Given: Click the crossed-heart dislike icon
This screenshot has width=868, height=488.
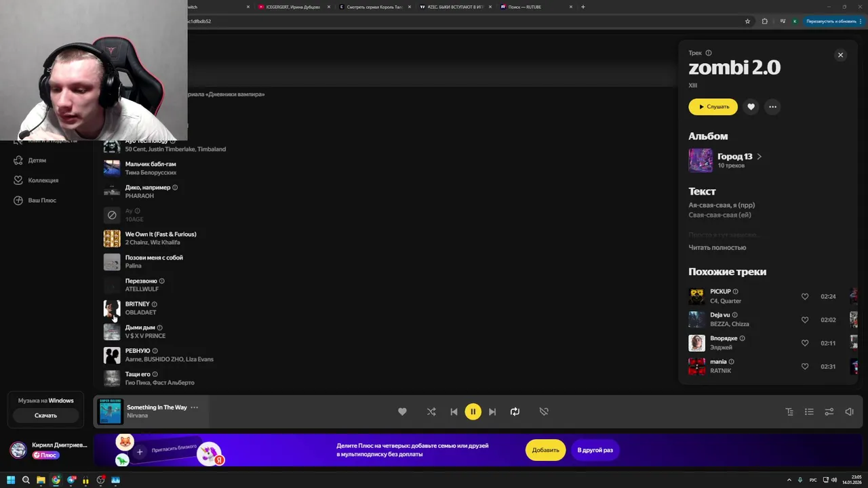Looking at the screenshot, I should pyautogui.click(x=544, y=411).
